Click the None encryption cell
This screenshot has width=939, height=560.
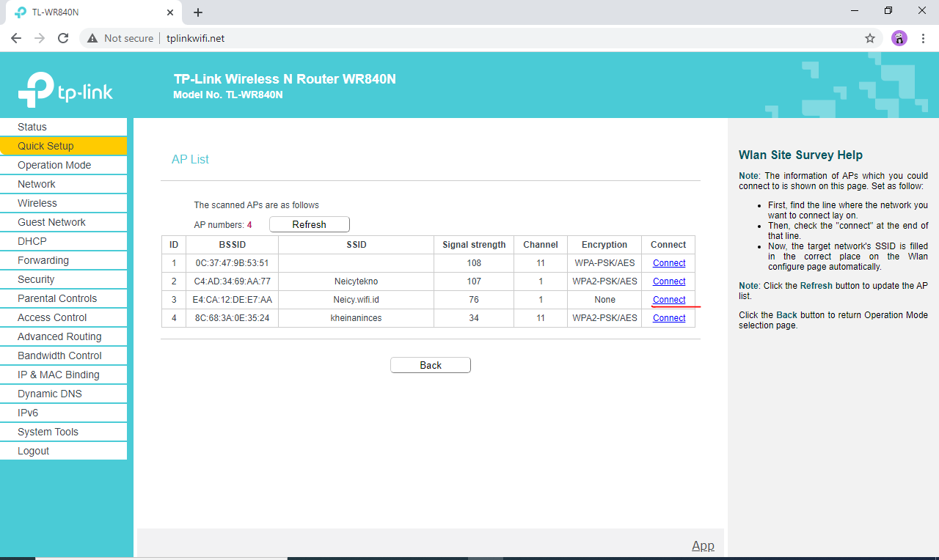(x=604, y=300)
